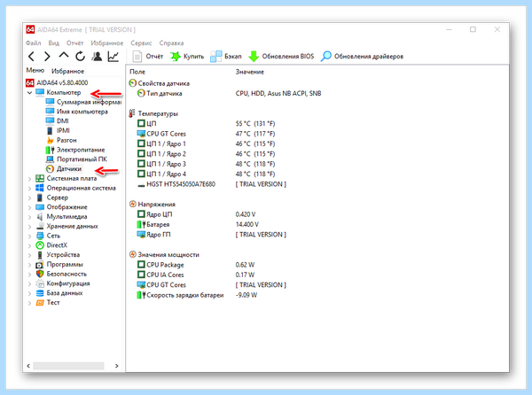Screen dimensions: 532x395
Task: Select the Батарея voltage row
Action: point(198,225)
